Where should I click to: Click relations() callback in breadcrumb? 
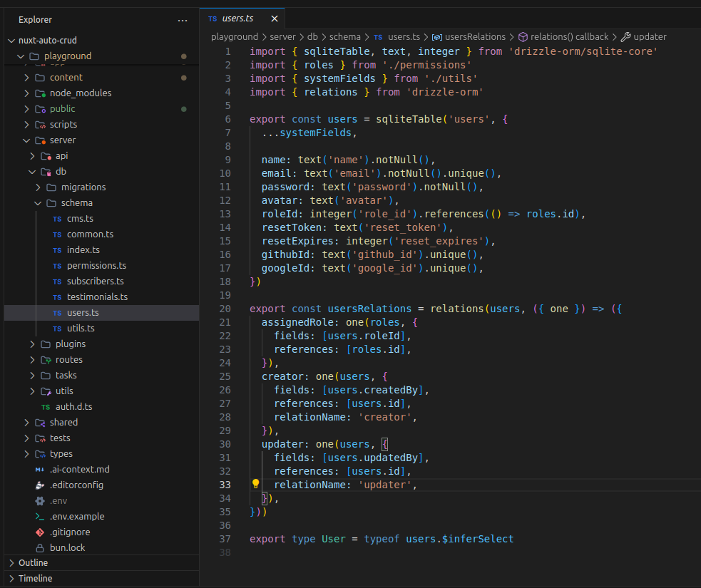[x=569, y=36]
